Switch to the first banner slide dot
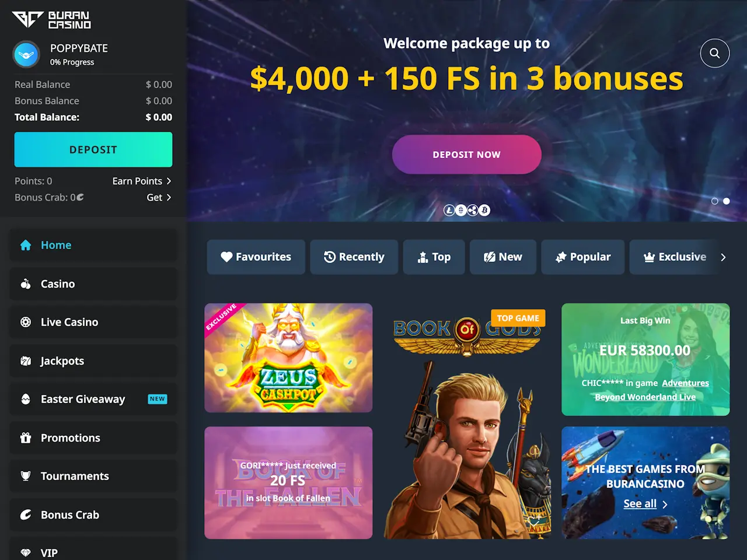This screenshot has height=560, width=747. point(715,201)
